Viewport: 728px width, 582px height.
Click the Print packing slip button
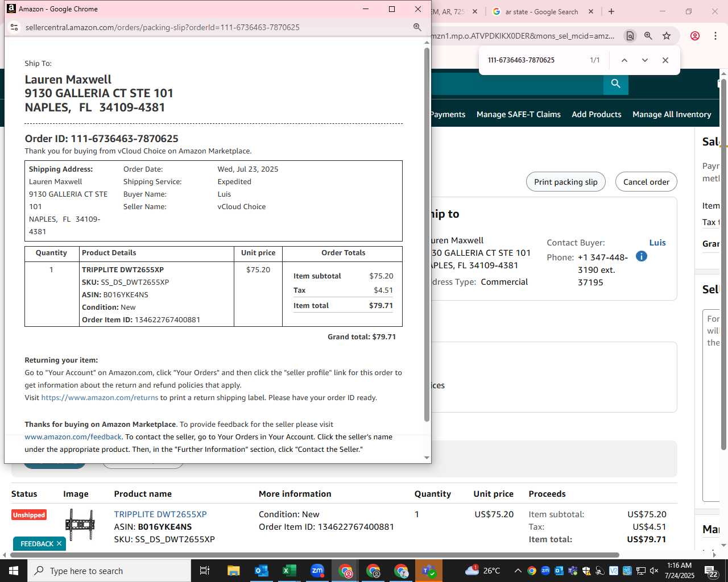click(566, 182)
